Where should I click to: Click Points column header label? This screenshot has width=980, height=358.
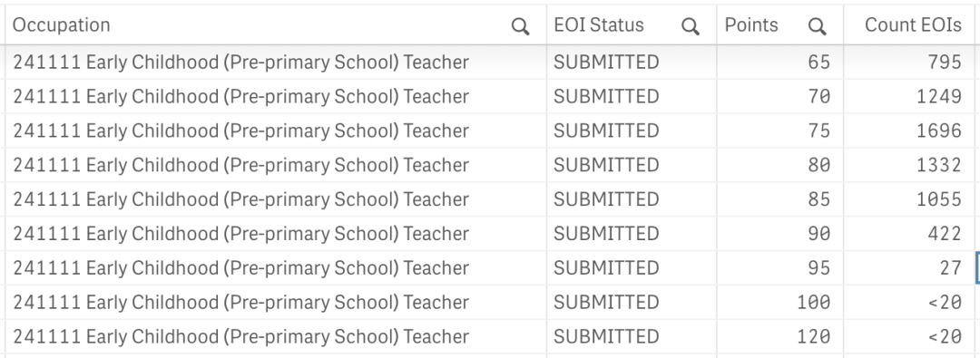point(751,25)
